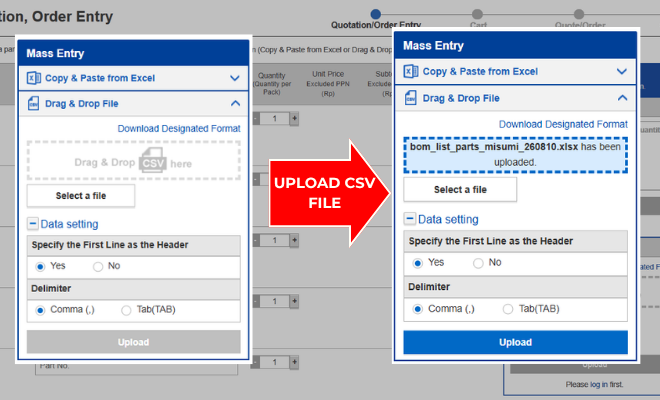Open Copy & Paste from Excel section in the uploaded-file panel
Viewport: 660px width, 400px height.
pos(480,71)
